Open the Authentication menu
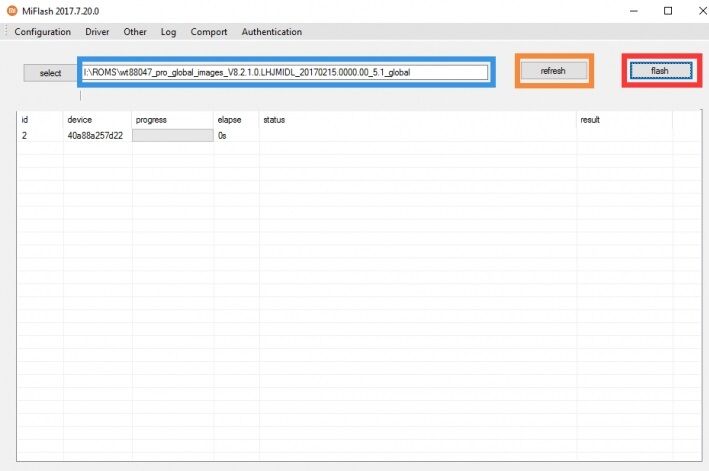Image resolution: width=709 pixels, height=471 pixels. pos(271,32)
